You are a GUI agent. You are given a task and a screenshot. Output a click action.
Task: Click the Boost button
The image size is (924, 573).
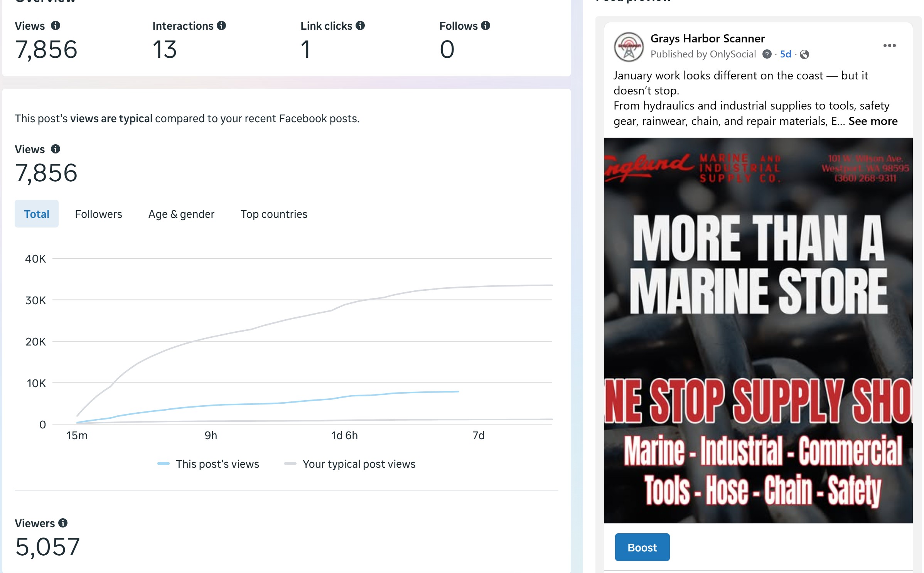pos(642,547)
